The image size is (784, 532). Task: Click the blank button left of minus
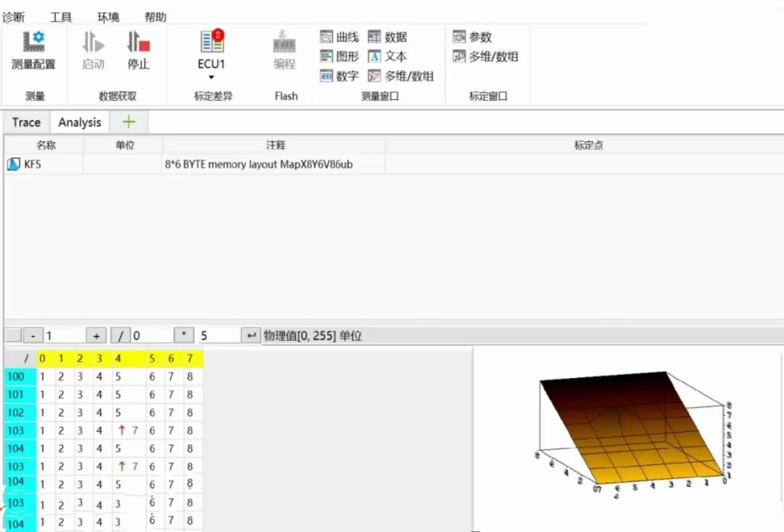click(13, 335)
